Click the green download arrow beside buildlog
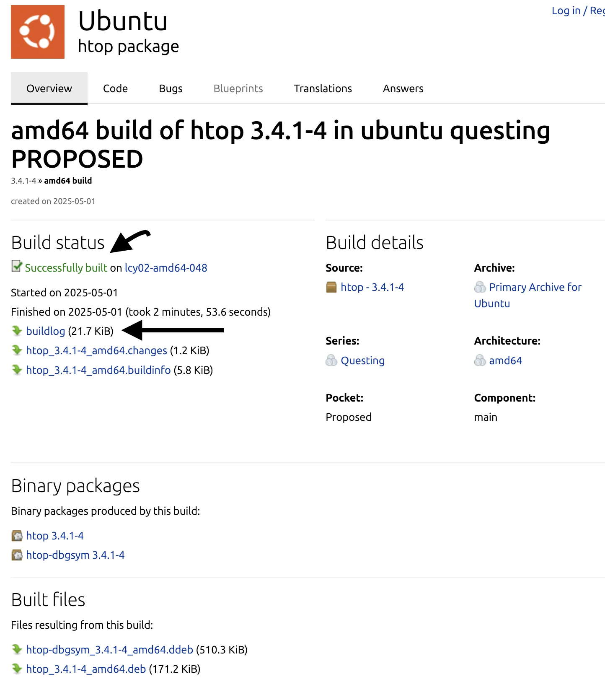 point(17,331)
